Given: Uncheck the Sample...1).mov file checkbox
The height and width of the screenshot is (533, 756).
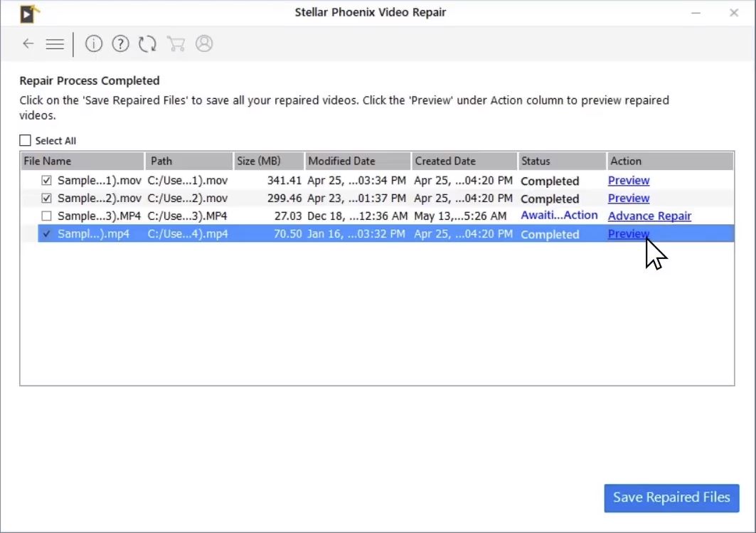Looking at the screenshot, I should tap(47, 181).
